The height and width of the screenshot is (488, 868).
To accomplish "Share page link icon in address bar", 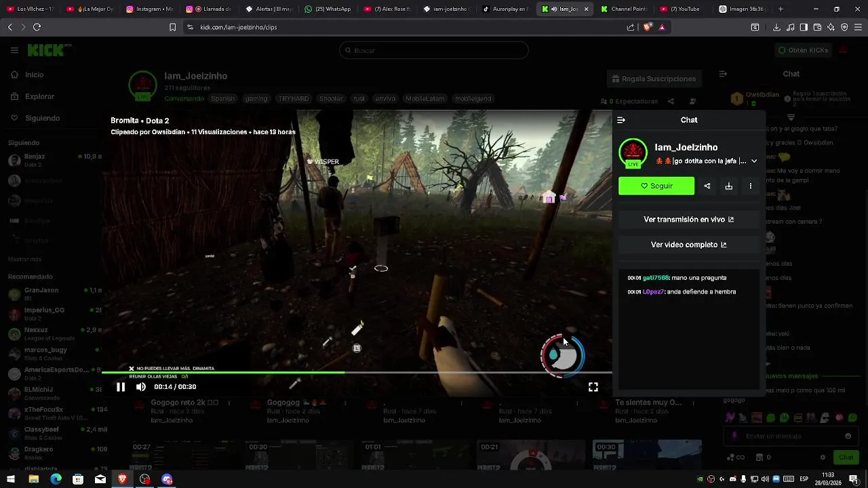I will 631,27.
